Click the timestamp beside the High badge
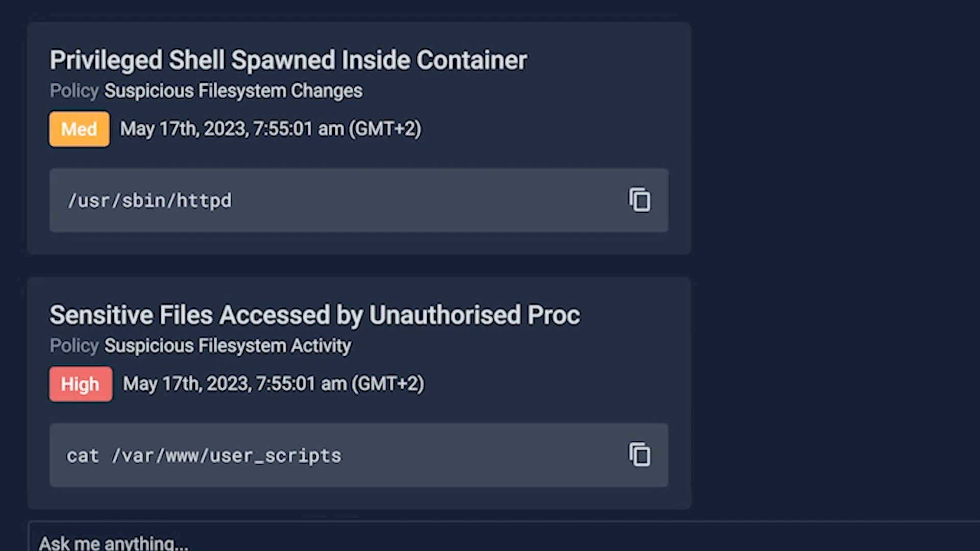 click(x=274, y=384)
